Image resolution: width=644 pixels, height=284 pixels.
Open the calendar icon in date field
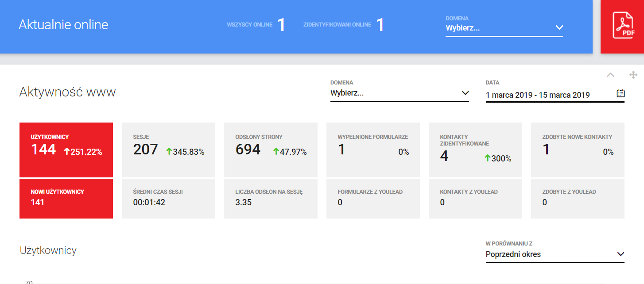pos(621,93)
